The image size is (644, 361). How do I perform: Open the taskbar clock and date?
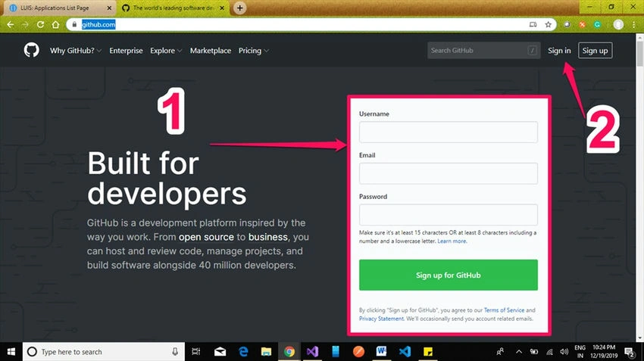[x=604, y=352]
